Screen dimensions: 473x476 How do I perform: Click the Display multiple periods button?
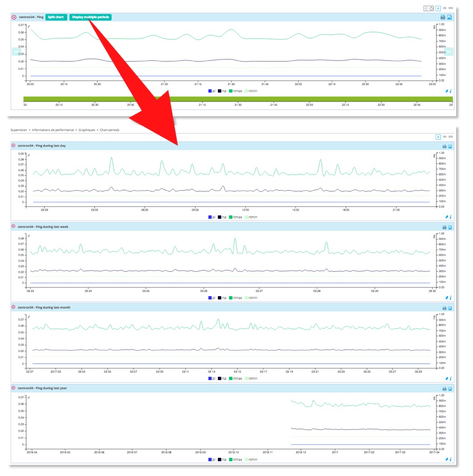pos(90,17)
